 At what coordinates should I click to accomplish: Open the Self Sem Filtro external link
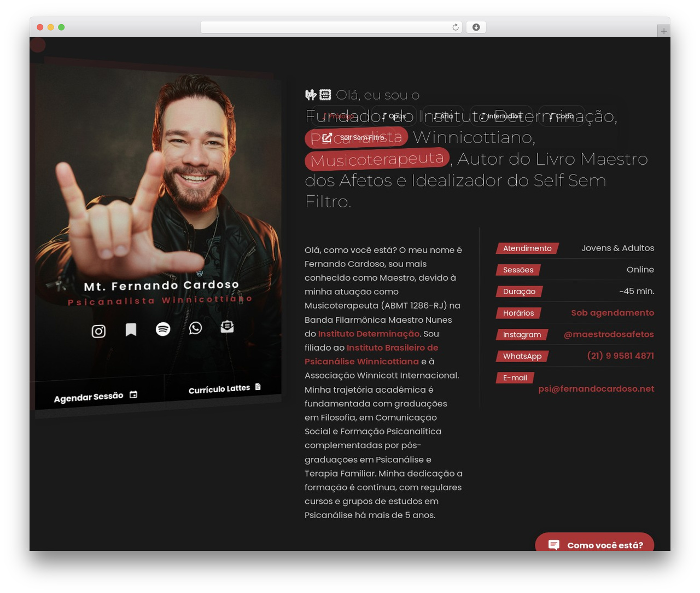coord(354,138)
